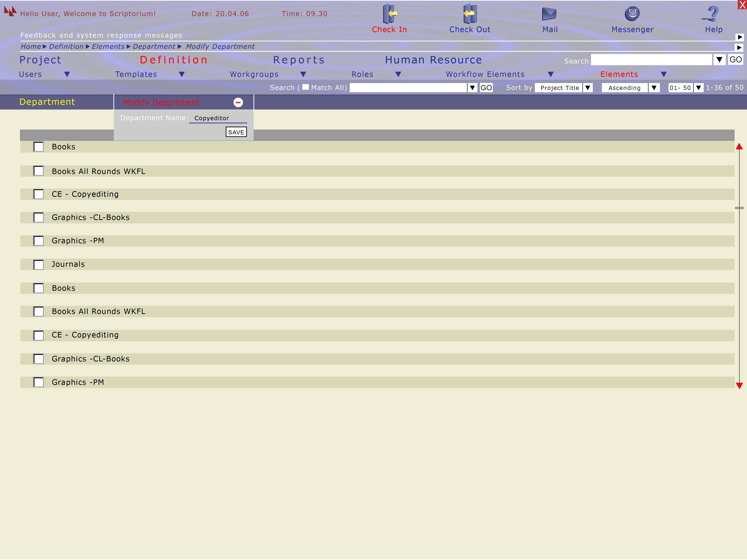The width and height of the screenshot is (747, 560).
Task: Click the red scroll up arrow
Action: [x=739, y=146]
